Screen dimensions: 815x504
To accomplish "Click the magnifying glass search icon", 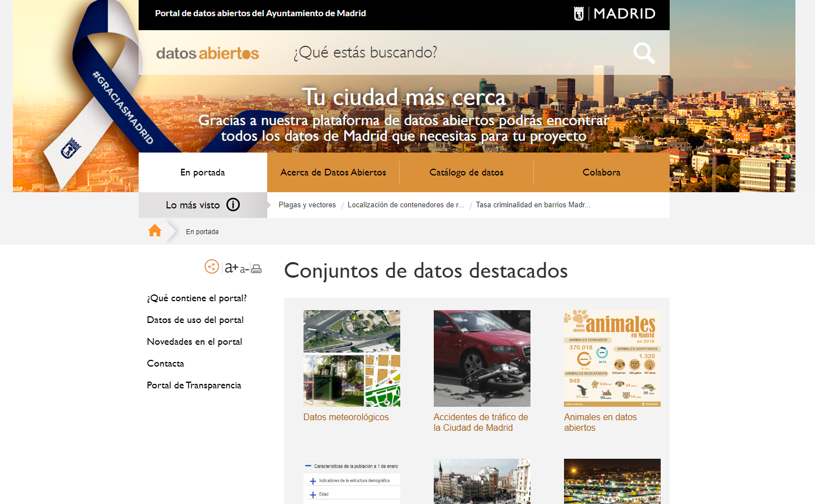I will (x=643, y=53).
